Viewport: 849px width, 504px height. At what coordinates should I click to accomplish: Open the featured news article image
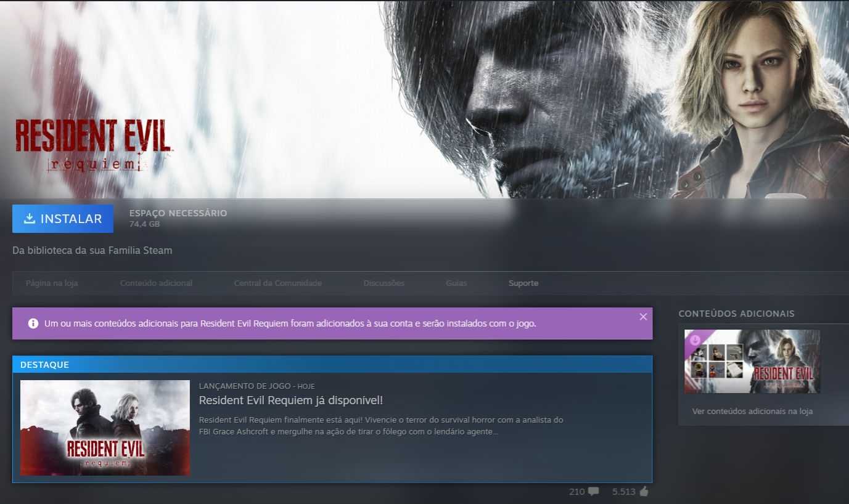click(x=105, y=428)
